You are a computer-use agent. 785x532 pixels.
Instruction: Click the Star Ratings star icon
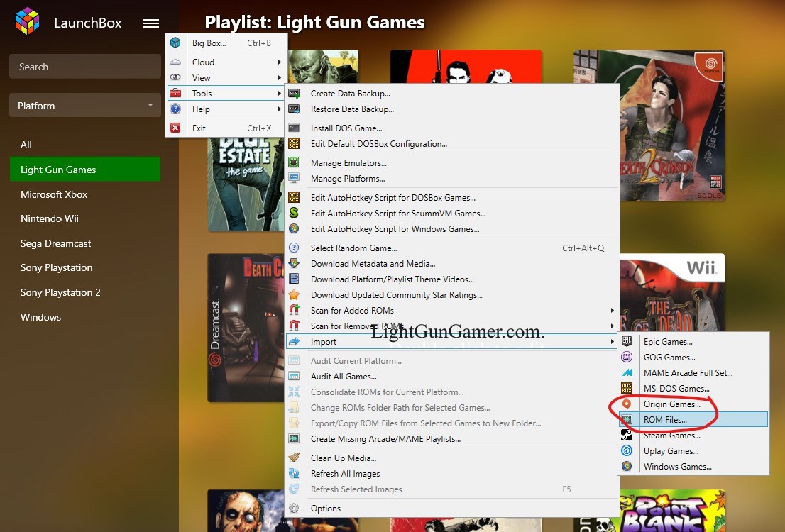pos(294,295)
